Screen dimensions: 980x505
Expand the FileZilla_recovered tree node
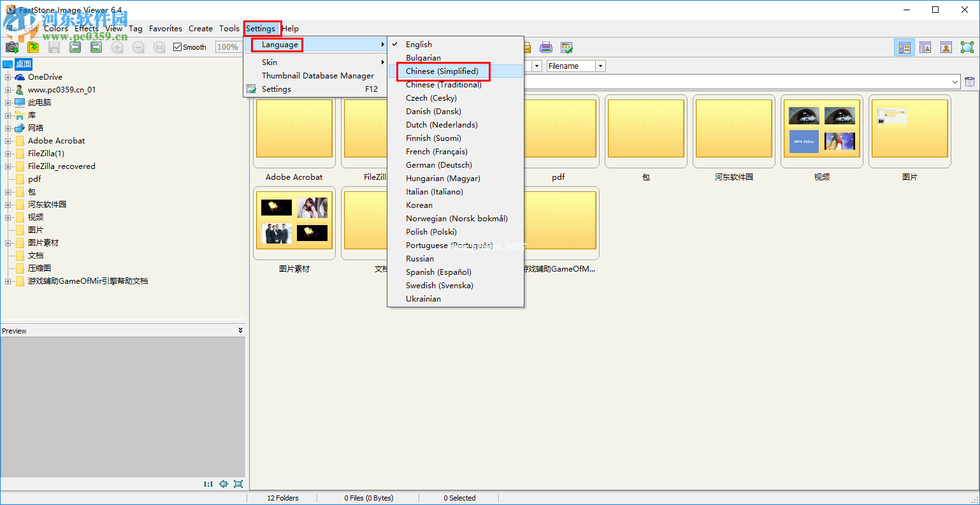click(x=8, y=166)
